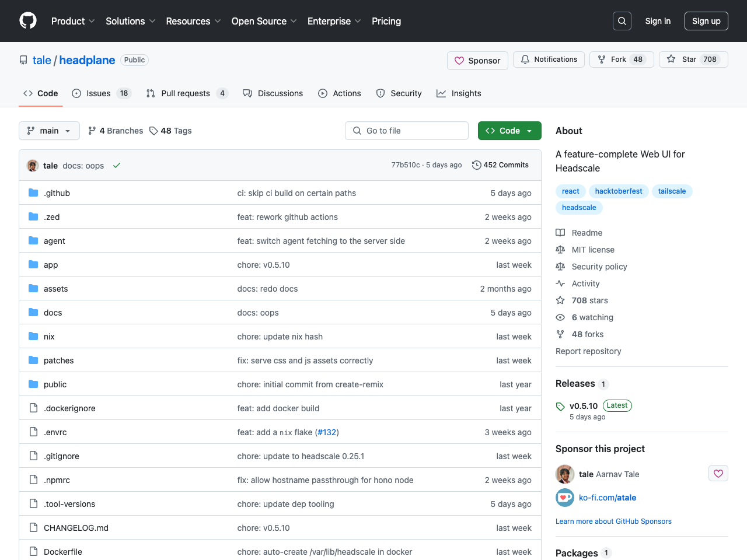Open the Actions tab

point(340,93)
